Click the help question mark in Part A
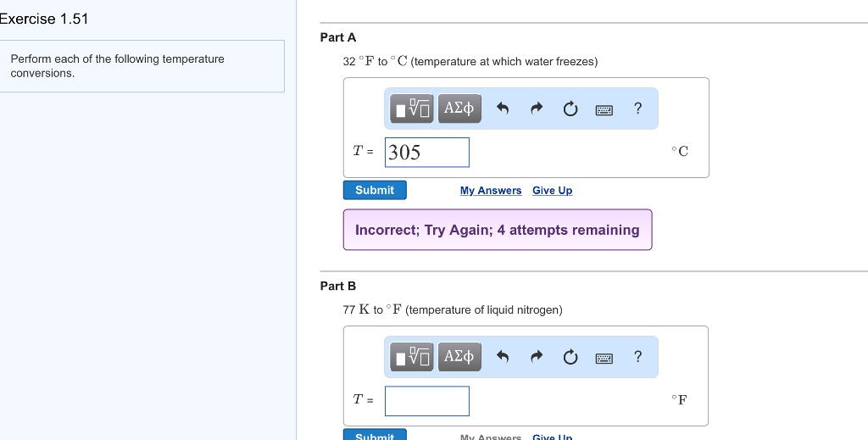Screen dimensions: 868x440 637,109
